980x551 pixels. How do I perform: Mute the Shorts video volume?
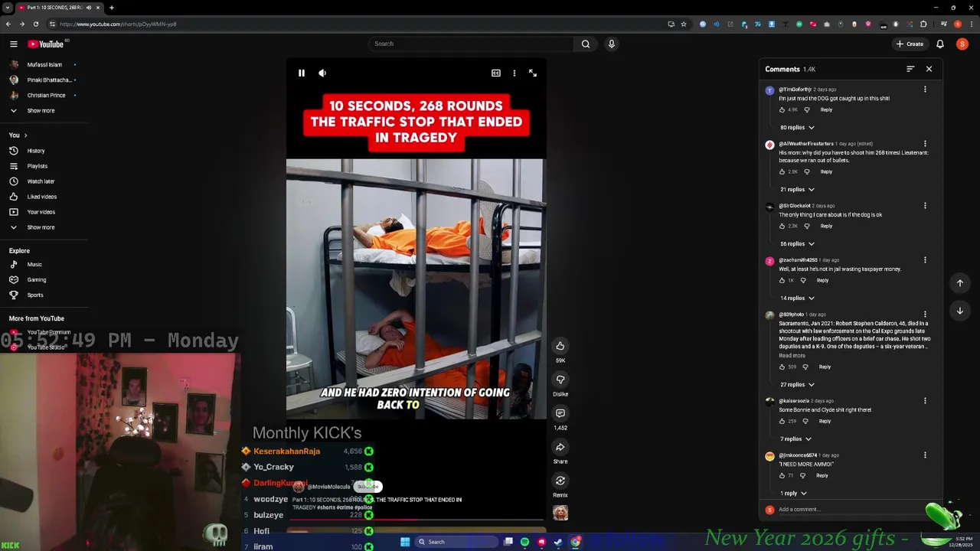pyautogui.click(x=322, y=73)
